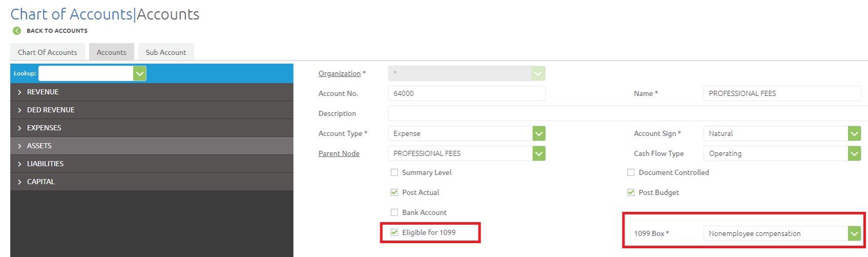Open the Cash Flow Type dropdown

(x=854, y=153)
